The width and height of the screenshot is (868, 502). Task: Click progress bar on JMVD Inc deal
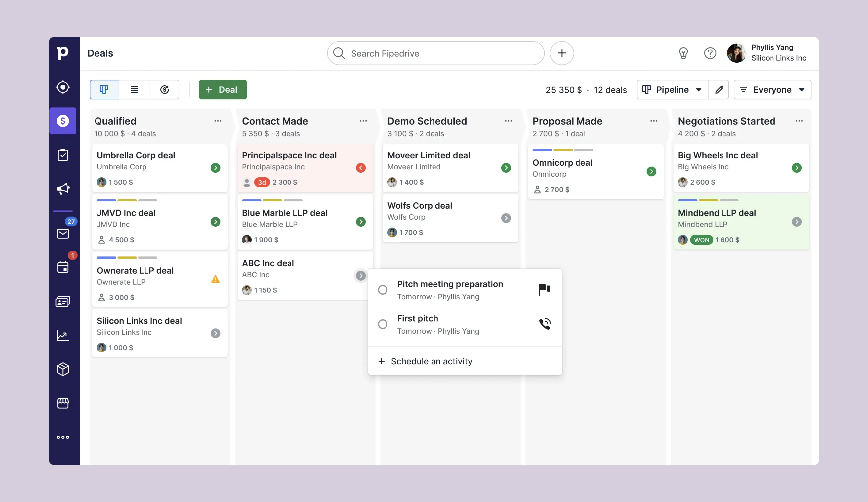click(x=127, y=200)
